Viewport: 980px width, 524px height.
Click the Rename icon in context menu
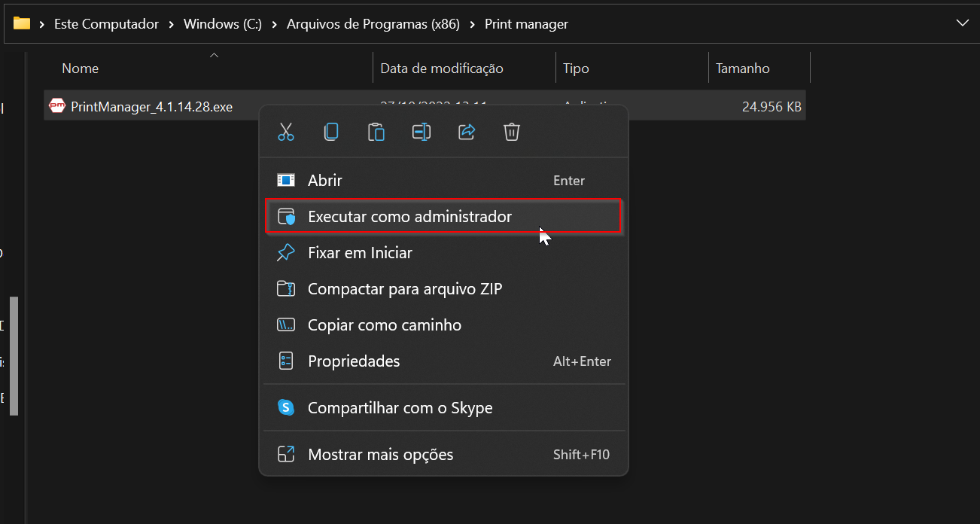tap(422, 132)
